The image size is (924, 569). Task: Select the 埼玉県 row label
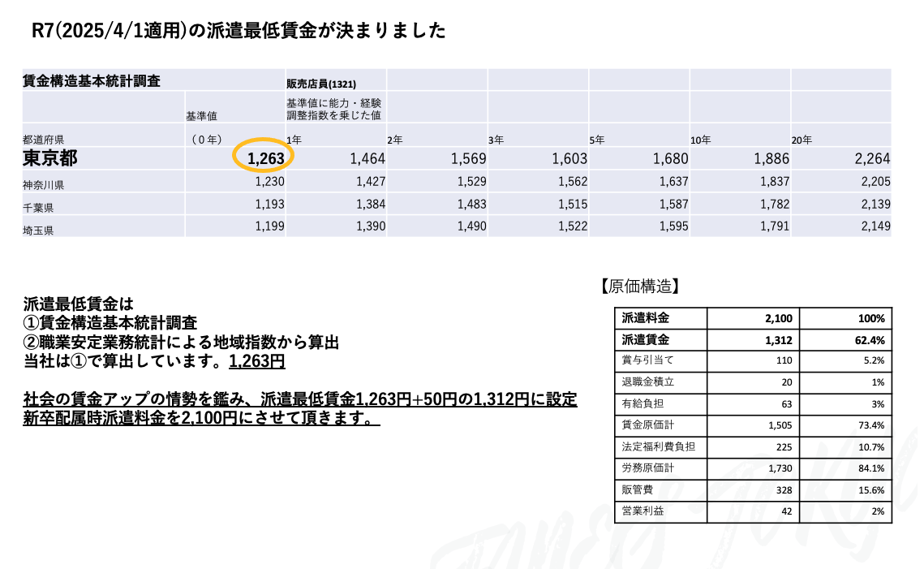(x=38, y=230)
